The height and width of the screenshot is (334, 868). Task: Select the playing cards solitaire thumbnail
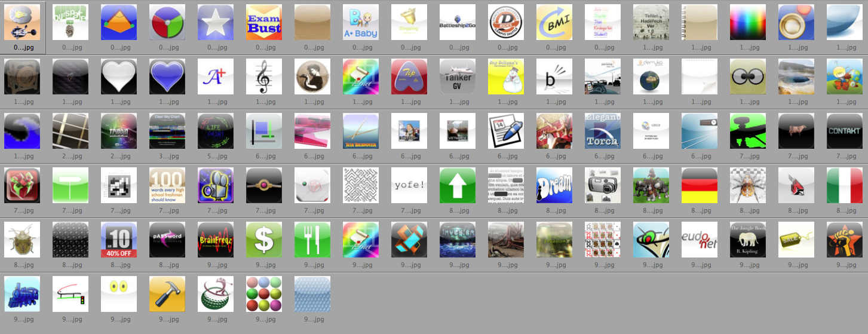603,240
